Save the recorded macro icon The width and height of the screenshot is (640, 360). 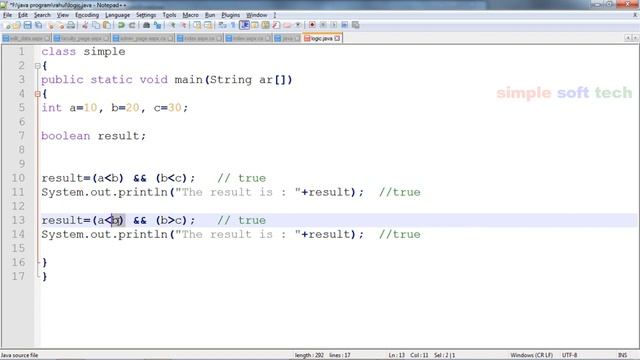click(x=356, y=25)
